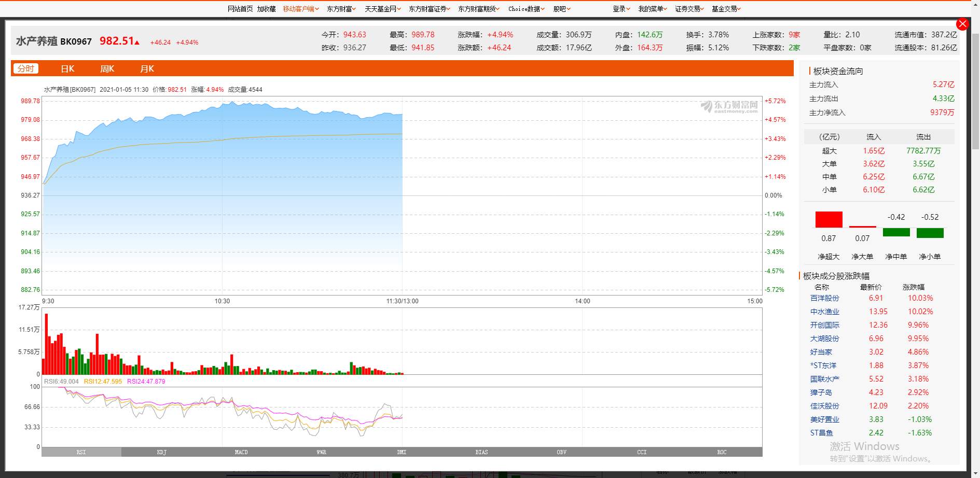Open 网站首页 link in top bar
The width and height of the screenshot is (980, 478).
240,9
